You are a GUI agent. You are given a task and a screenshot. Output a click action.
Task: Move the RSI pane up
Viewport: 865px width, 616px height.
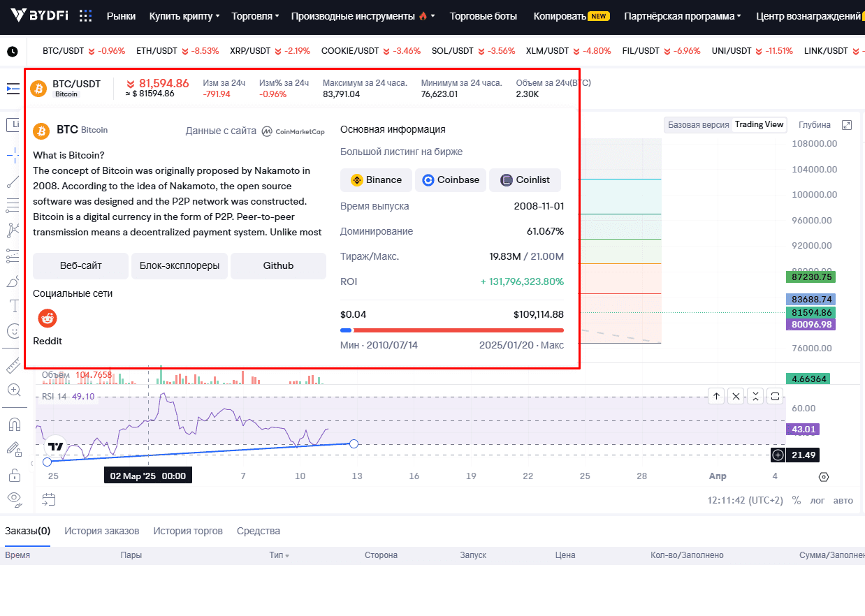click(716, 397)
